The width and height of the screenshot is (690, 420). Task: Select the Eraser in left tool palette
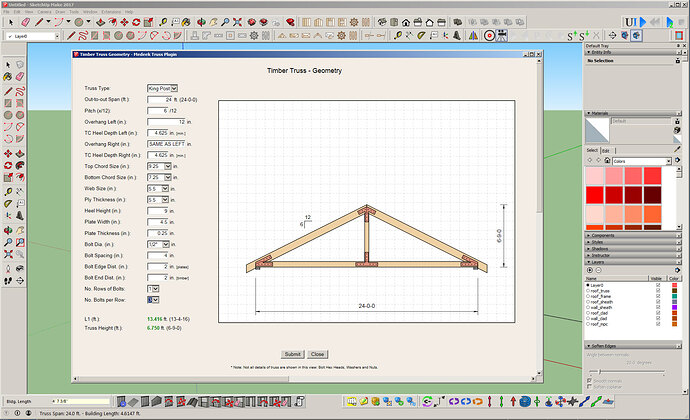[x=20, y=77]
